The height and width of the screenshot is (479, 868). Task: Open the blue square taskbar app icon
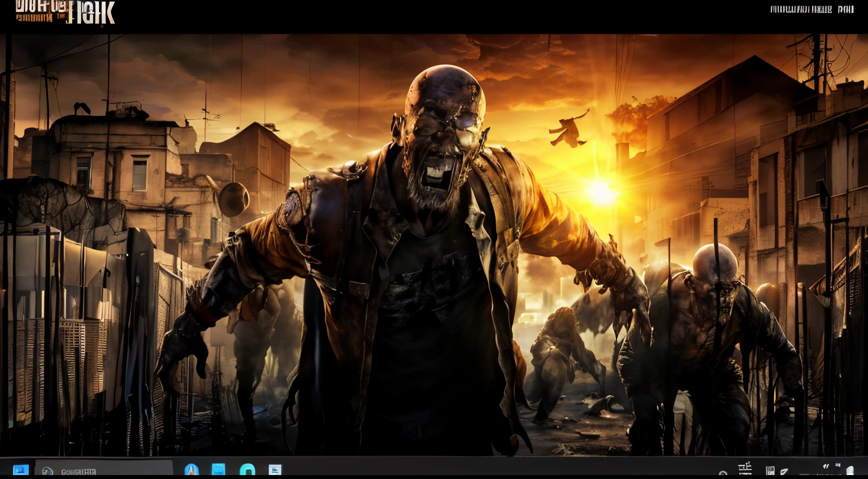(219, 469)
